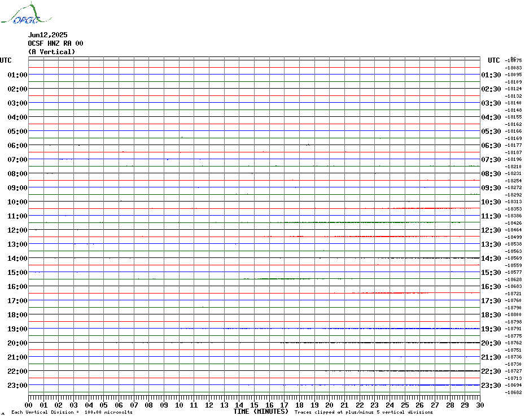Select the '20:00' left time label
The width and height of the screenshot is (525, 420).
[x=17, y=343]
